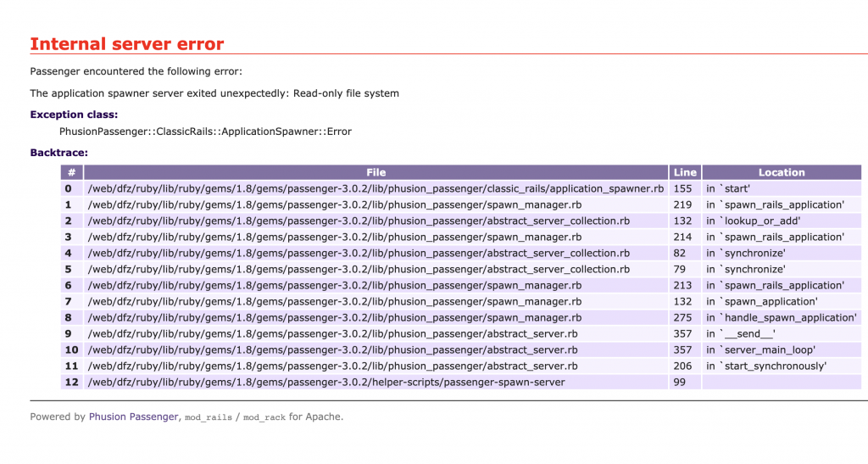Click the File column header
The image size is (868, 464).
point(376,172)
